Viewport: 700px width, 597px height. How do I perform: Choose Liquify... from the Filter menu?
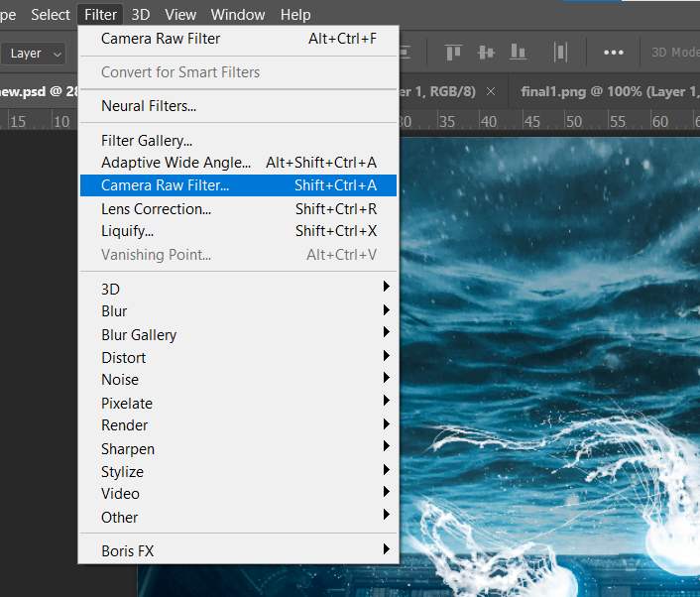[128, 231]
